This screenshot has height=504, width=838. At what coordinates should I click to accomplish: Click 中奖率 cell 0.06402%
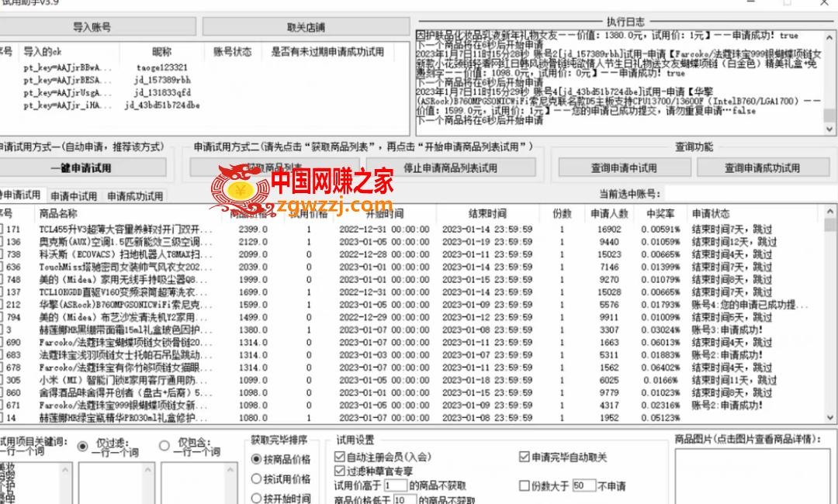[x=660, y=368]
